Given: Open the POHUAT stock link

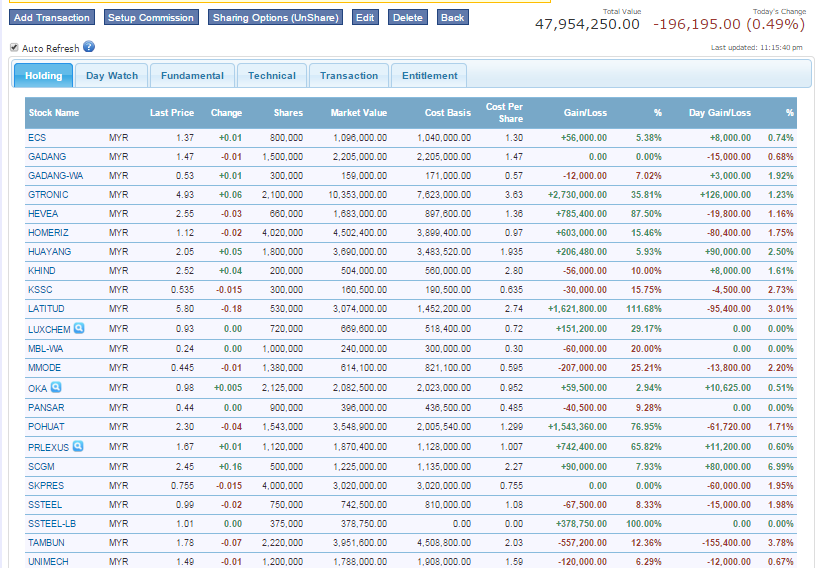Looking at the screenshot, I should (x=46, y=426).
